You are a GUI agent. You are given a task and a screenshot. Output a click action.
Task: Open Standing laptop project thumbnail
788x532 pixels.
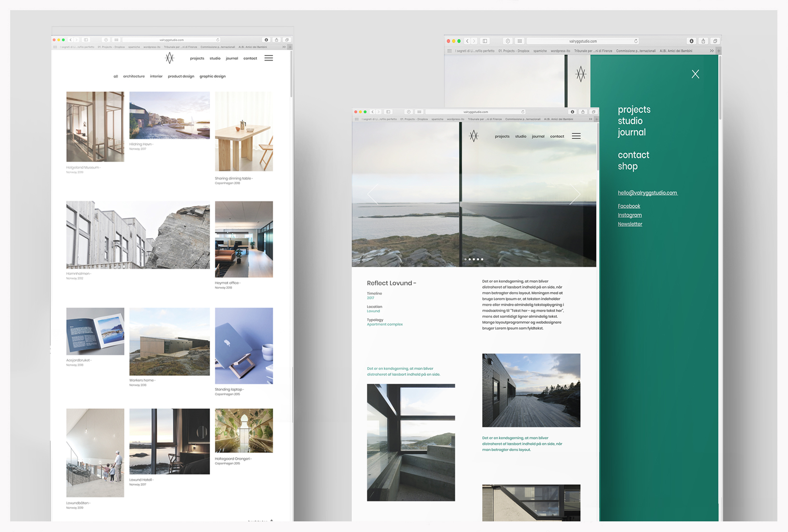244,346
